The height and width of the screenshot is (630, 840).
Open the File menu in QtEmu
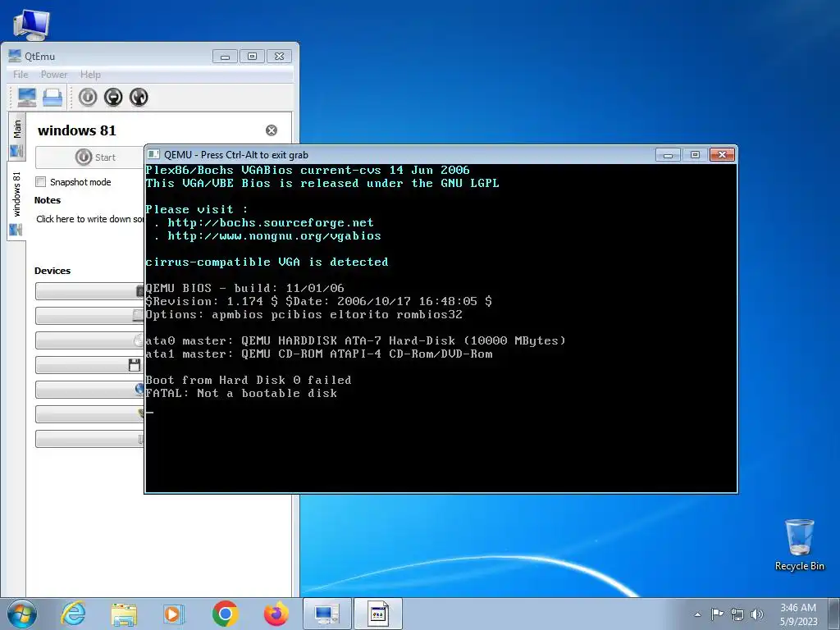click(x=21, y=75)
